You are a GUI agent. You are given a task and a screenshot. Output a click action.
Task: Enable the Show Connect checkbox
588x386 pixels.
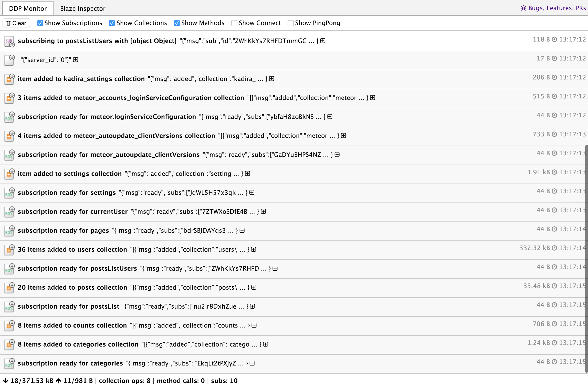234,23
